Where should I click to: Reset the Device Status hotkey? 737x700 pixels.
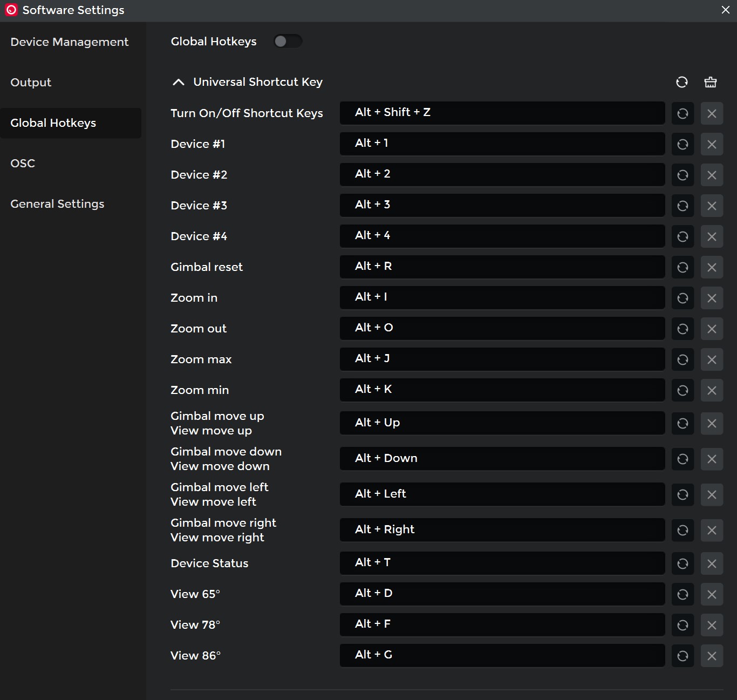pos(683,563)
